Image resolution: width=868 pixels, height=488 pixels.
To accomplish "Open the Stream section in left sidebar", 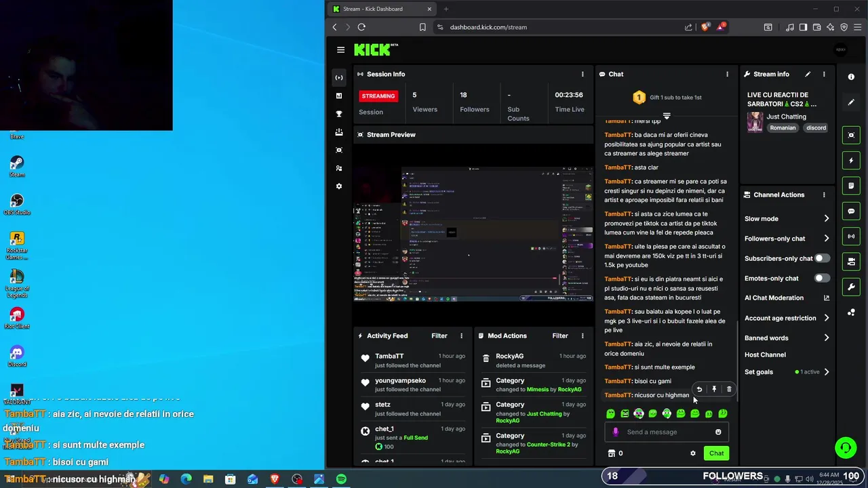I will tap(339, 77).
